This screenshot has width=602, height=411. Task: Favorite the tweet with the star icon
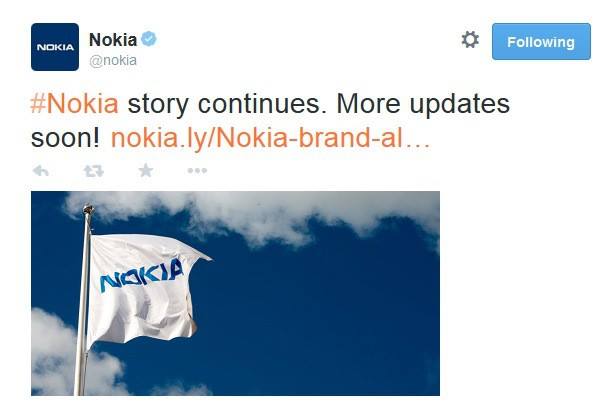[x=146, y=171]
